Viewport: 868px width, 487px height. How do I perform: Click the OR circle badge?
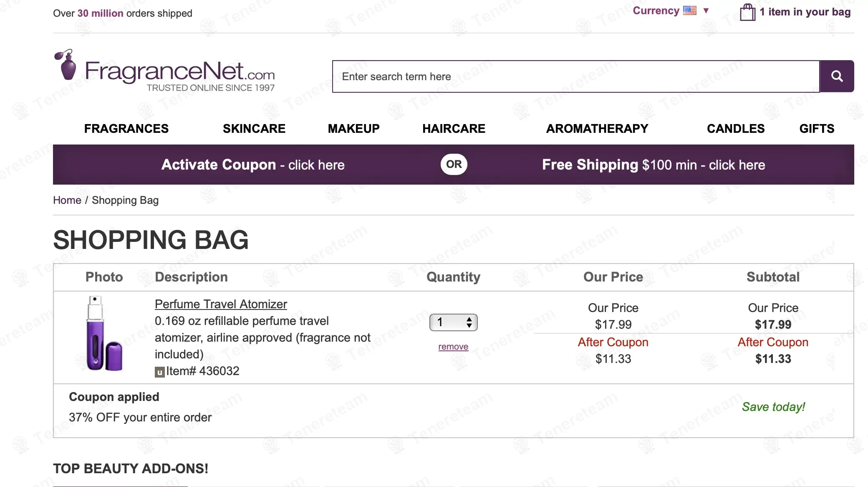(454, 165)
